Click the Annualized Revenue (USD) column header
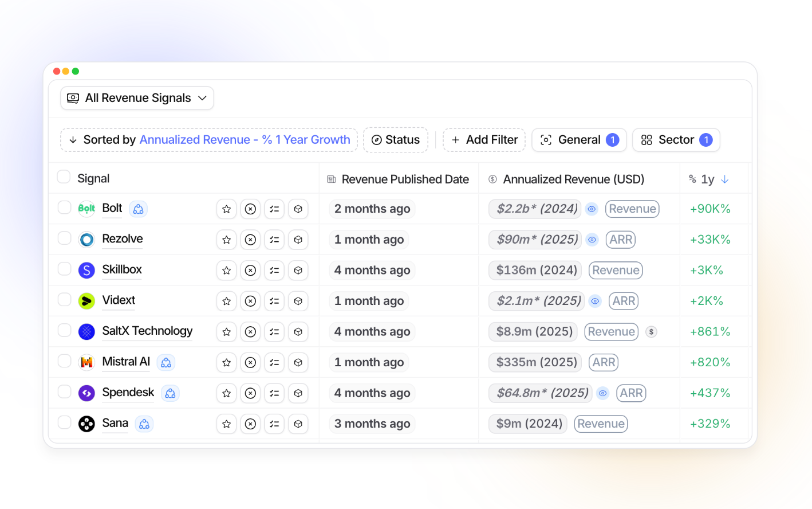 point(566,179)
